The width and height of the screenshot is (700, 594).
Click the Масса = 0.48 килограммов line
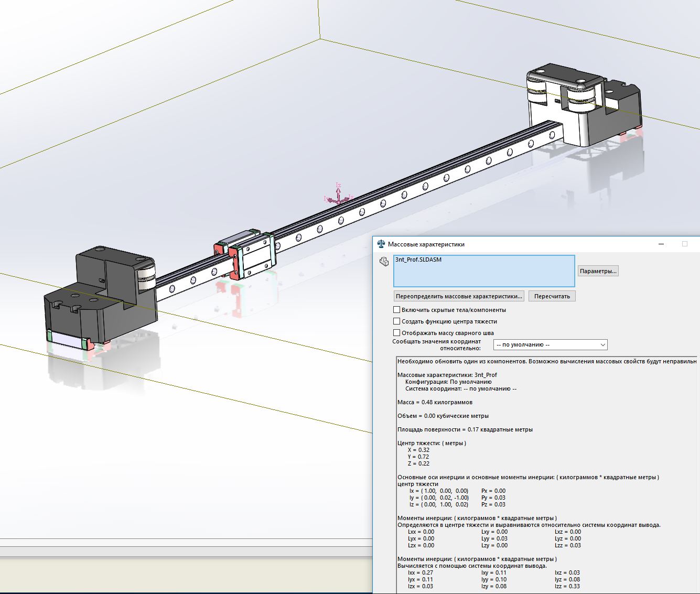click(435, 403)
